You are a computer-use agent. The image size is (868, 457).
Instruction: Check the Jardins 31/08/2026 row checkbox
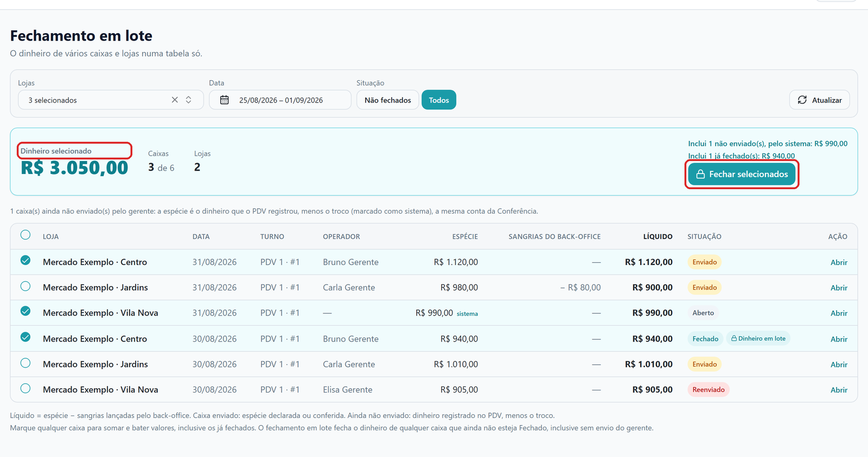tap(25, 286)
